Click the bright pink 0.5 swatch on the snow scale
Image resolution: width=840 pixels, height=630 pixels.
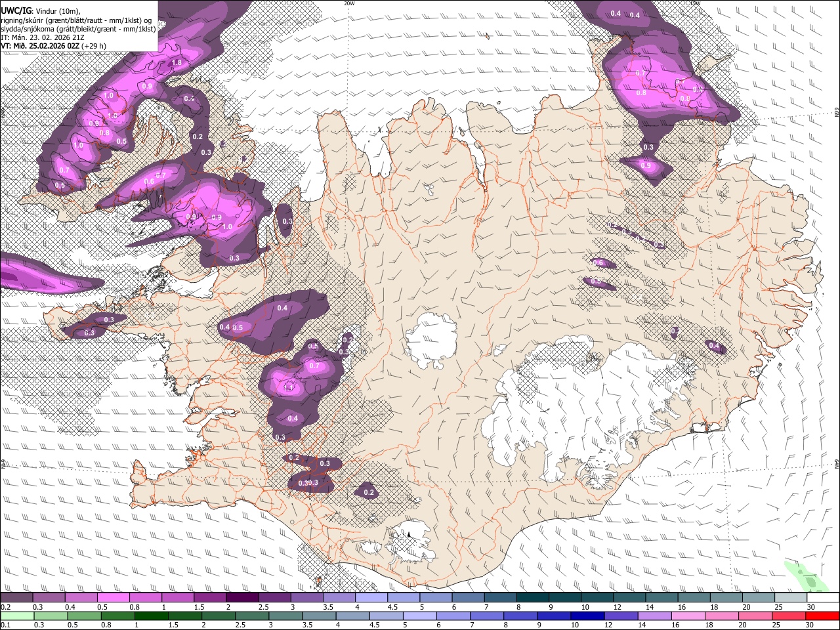pos(114,597)
